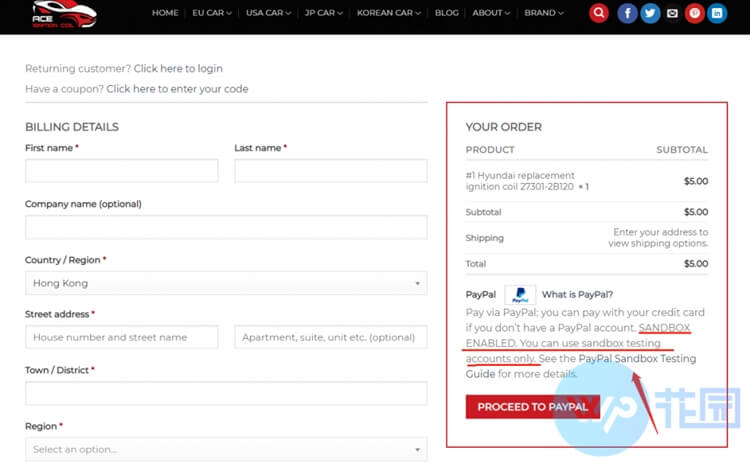The width and height of the screenshot is (750, 463).
Task: Click 'Enter your address to view shipping options' text
Action: click(x=658, y=238)
